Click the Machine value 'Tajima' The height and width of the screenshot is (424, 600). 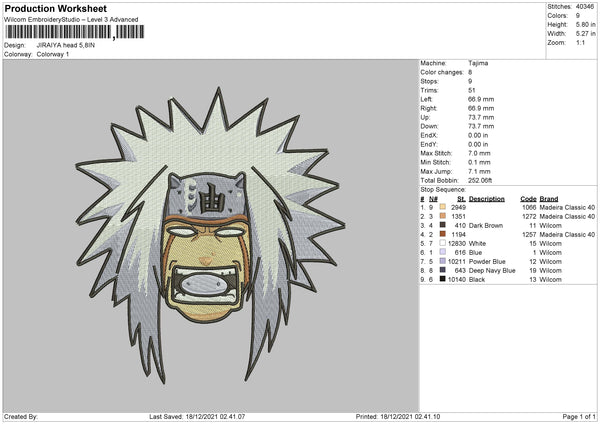coord(478,63)
